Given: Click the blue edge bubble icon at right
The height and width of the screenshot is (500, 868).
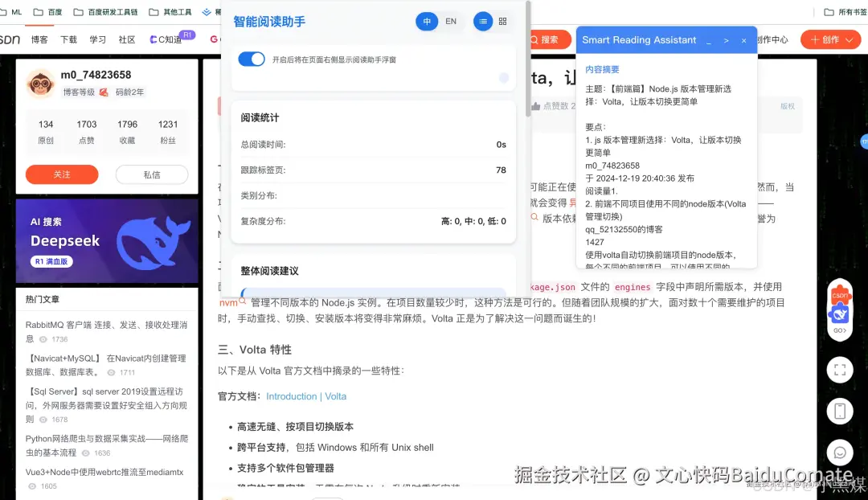Looking at the screenshot, I should tap(864, 142).
